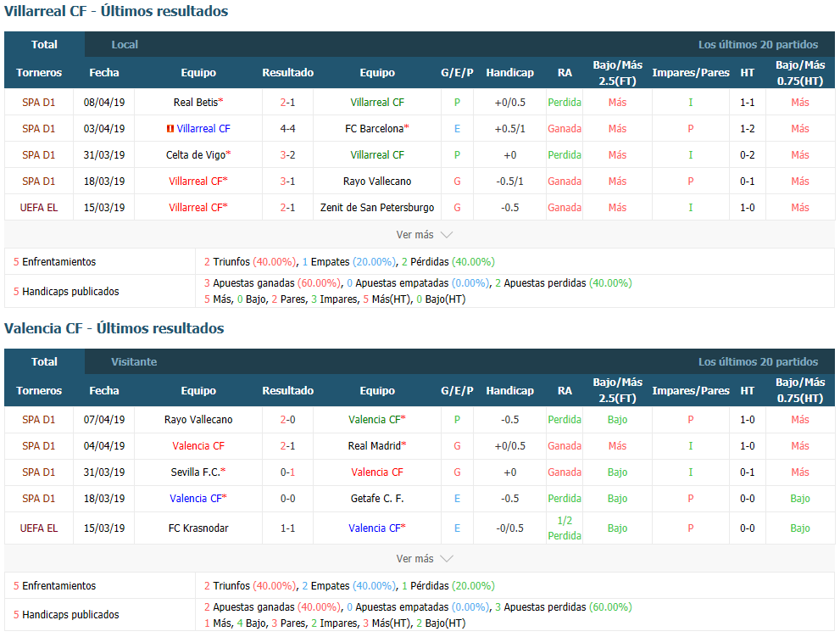Click the 3-2 result of Celta de Vigo
The width and height of the screenshot is (840, 637).
point(287,155)
